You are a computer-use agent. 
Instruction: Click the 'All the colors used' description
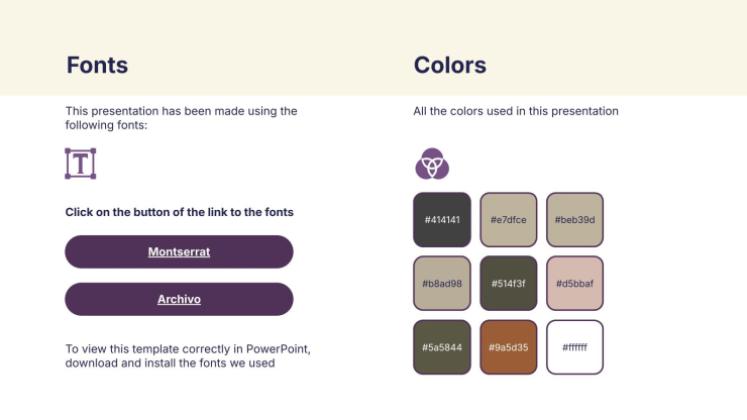click(516, 111)
